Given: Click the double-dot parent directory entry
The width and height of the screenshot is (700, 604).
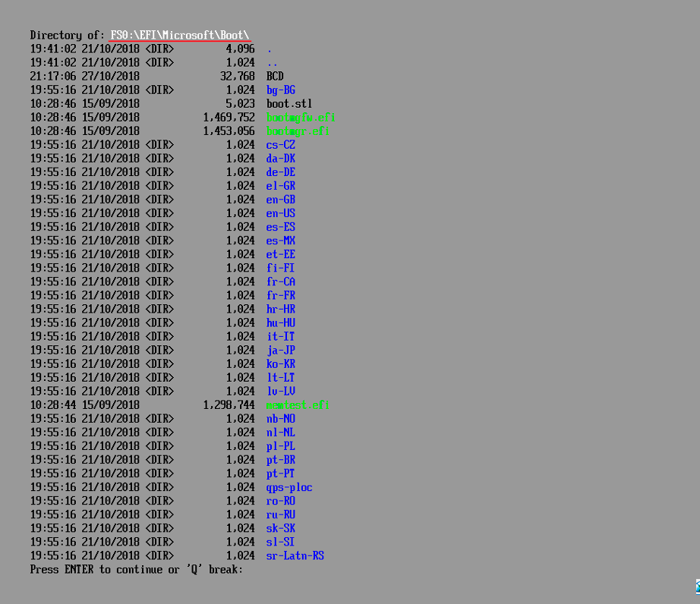Looking at the screenshot, I should coord(273,64).
